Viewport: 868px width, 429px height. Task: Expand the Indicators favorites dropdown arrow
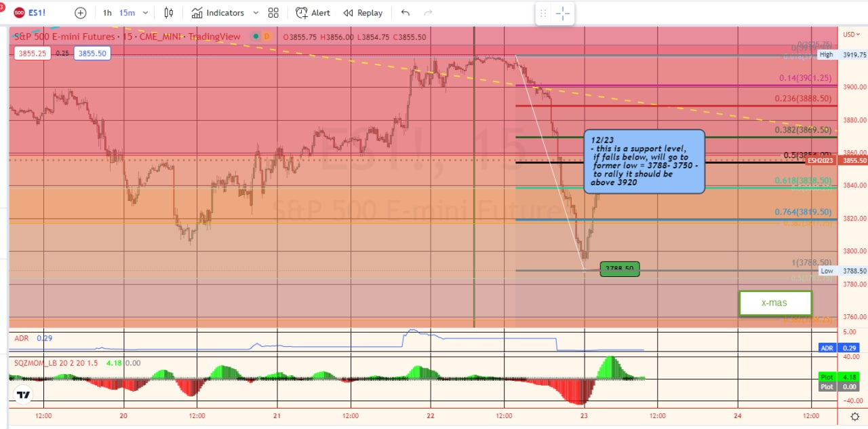point(256,12)
